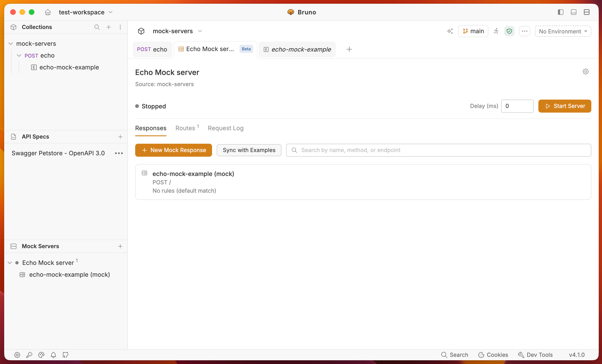
Task: Select the Responses tab
Action: click(151, 128)
